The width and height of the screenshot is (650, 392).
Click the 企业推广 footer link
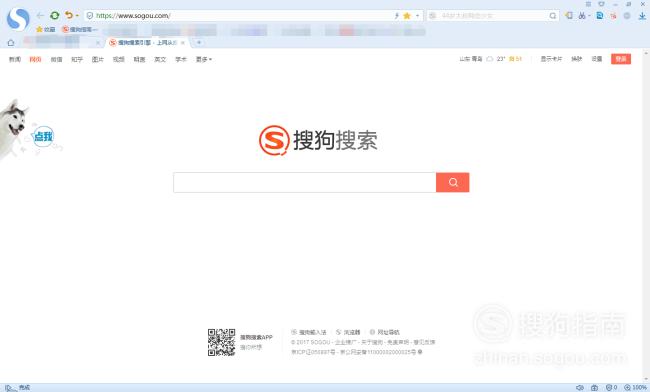click(x=345, y=342)
